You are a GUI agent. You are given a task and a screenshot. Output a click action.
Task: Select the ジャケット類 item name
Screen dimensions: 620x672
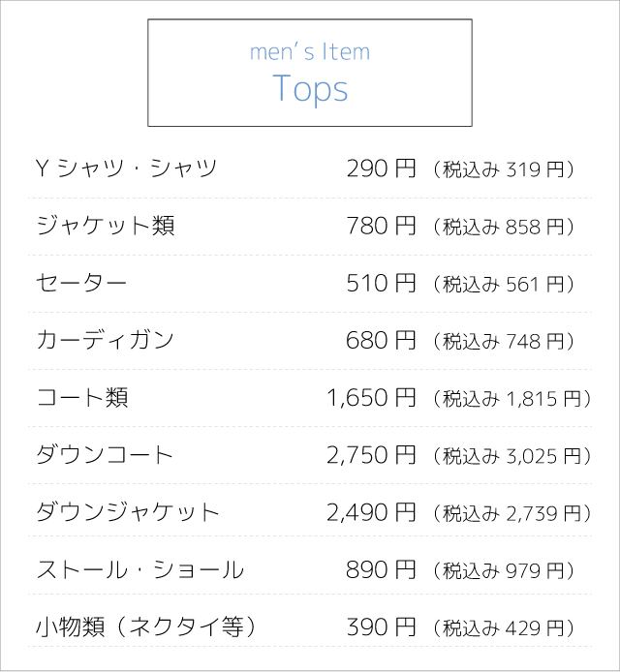click(105, 227)
